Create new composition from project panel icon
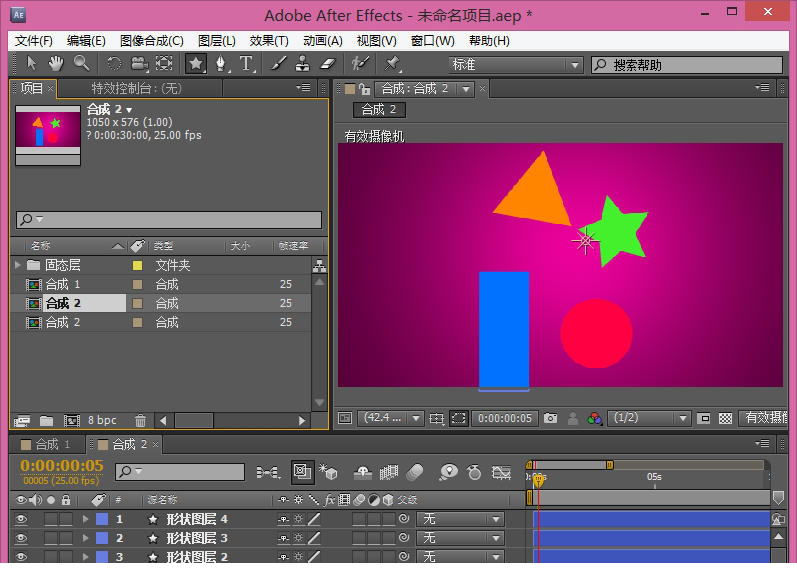The width and height of the screenshot is (797, 585). [71, 421]
